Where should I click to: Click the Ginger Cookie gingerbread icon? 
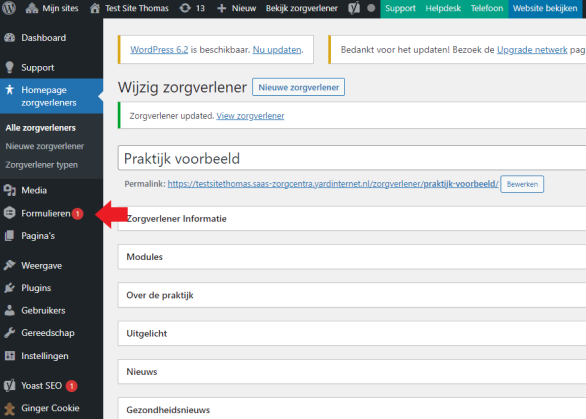pyautogui.click(x=10, y=408)
